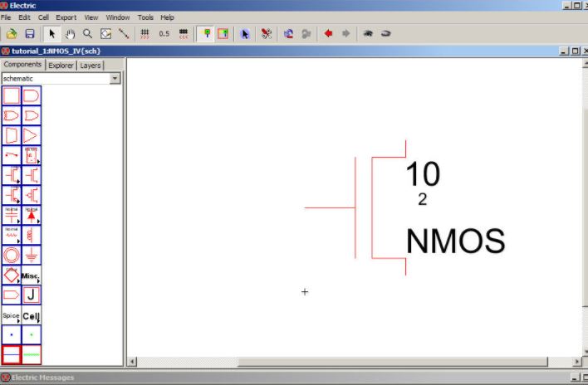Click the 0.5 grid size button
Viewport: 588px width, 385px height.
[164, 34]
